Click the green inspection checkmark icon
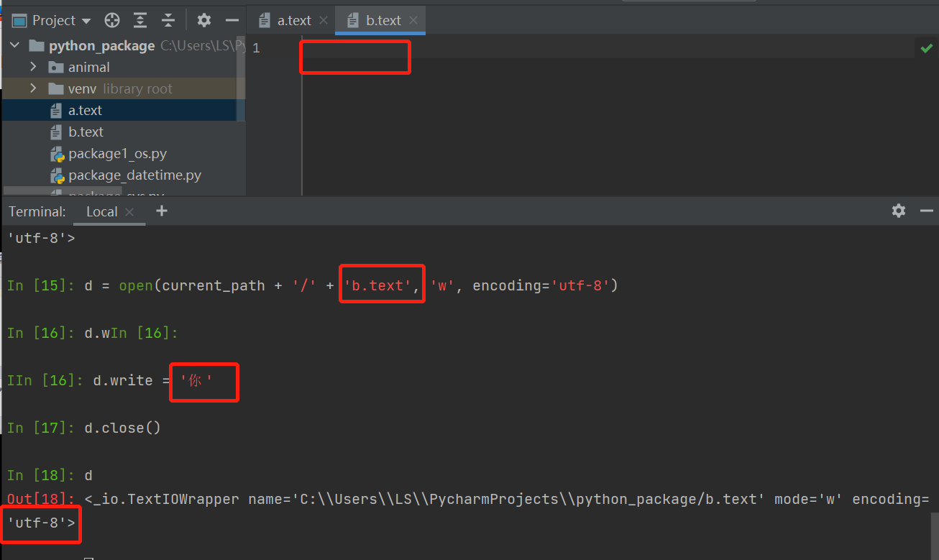Screen dimensions: 939x560 [926, 48]
